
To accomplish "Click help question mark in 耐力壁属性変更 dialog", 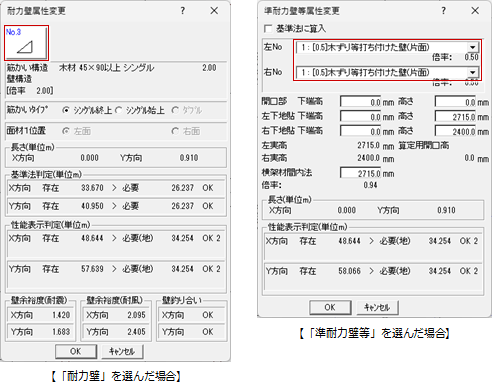I will pos(183,11).
